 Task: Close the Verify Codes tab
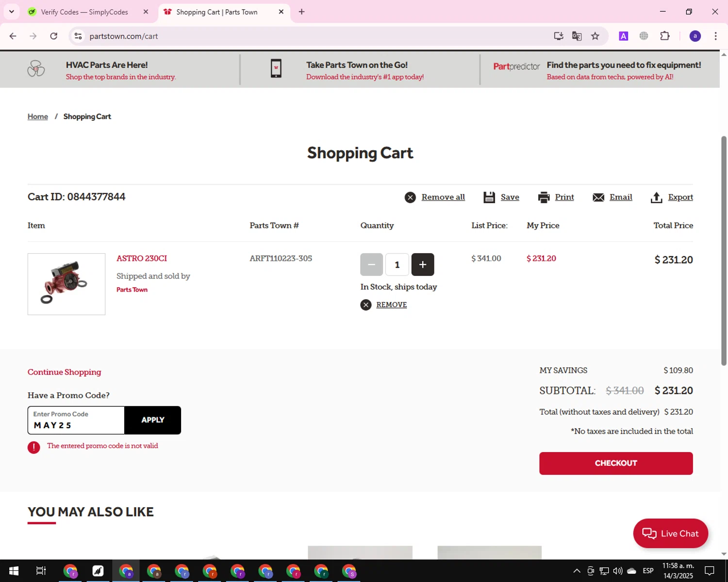pos(146,12)
